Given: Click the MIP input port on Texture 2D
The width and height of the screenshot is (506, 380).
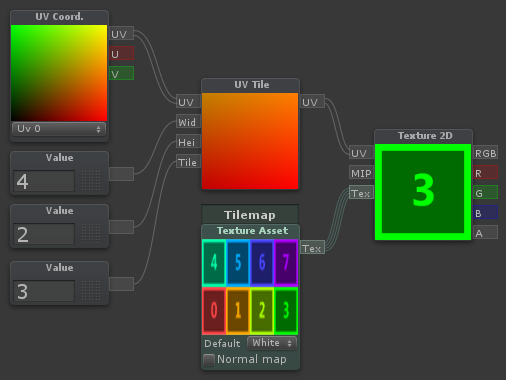Looking at the screenshot, I should (361, 173).
